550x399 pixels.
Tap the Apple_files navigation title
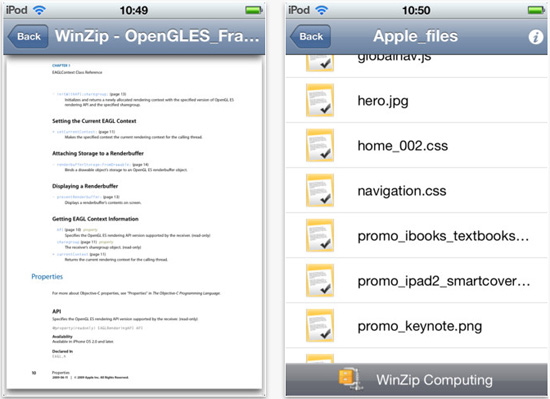click(x=415, y=36)
